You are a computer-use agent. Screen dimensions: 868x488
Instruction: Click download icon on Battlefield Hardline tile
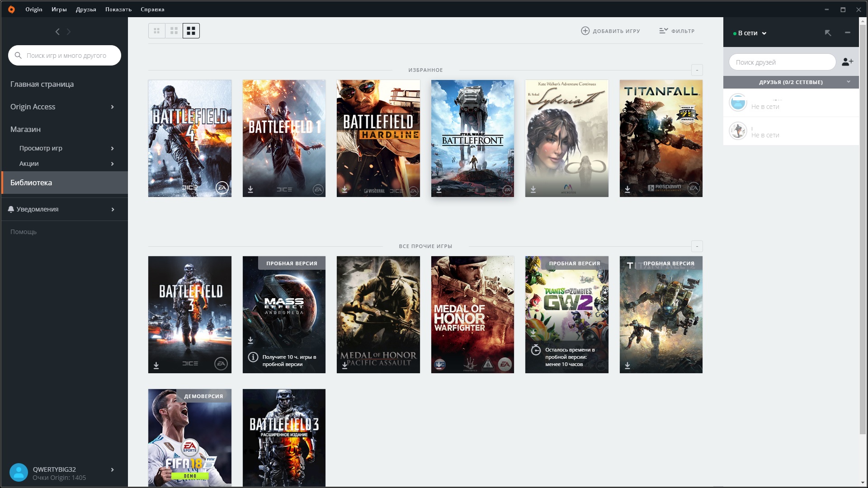tap(345, 189)
